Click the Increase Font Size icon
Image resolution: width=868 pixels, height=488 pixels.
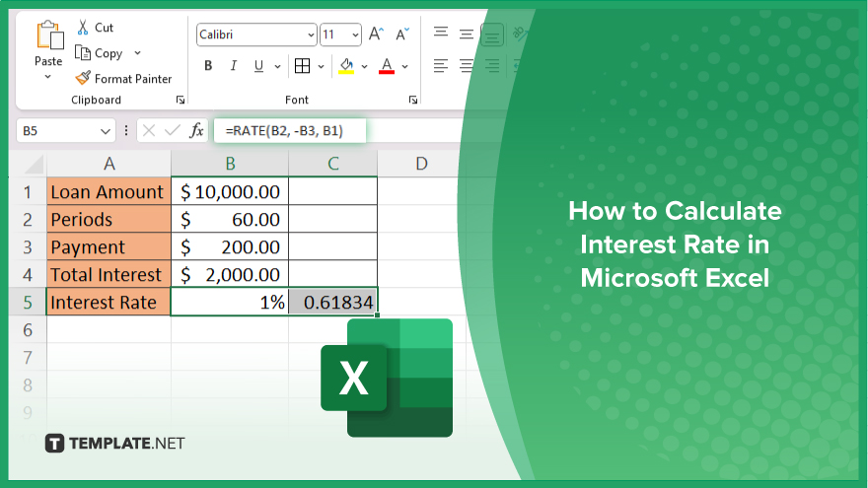click(x=377, y=34)
